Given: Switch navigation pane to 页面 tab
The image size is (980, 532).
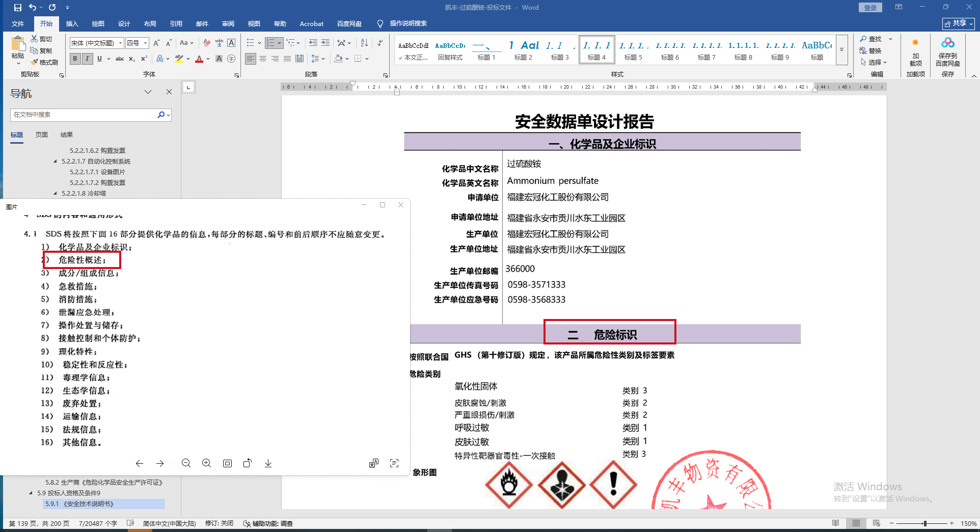Looking at the screenshot, I should tap(42, 135).
